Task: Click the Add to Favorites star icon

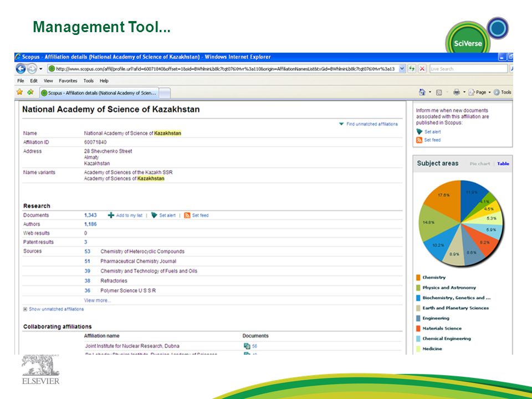Action: click(x=30, y=92)
